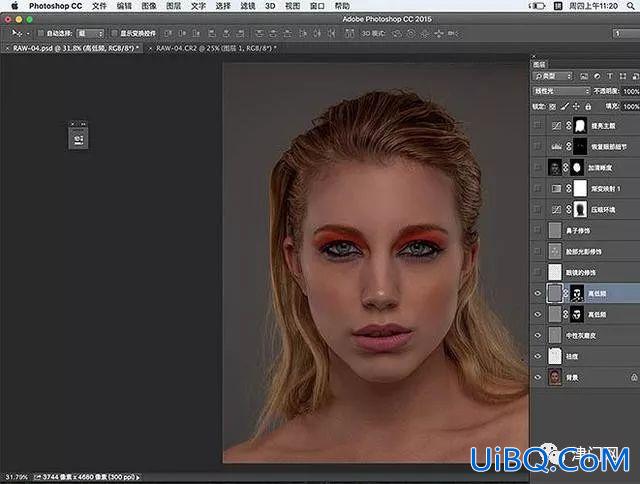The height and width of the screenshot is (484, 640).
Task: Click the 3D 模式 label in options bar
Action: 373,33
